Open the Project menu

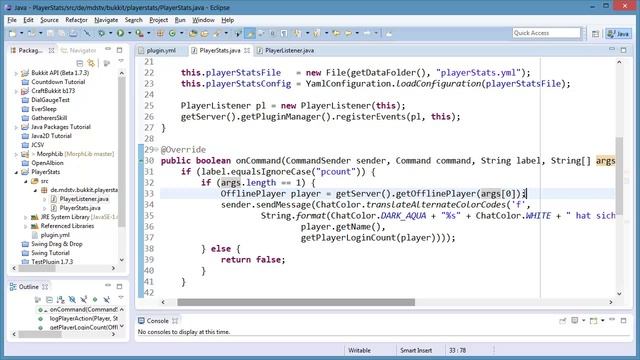tap(158, 20)
